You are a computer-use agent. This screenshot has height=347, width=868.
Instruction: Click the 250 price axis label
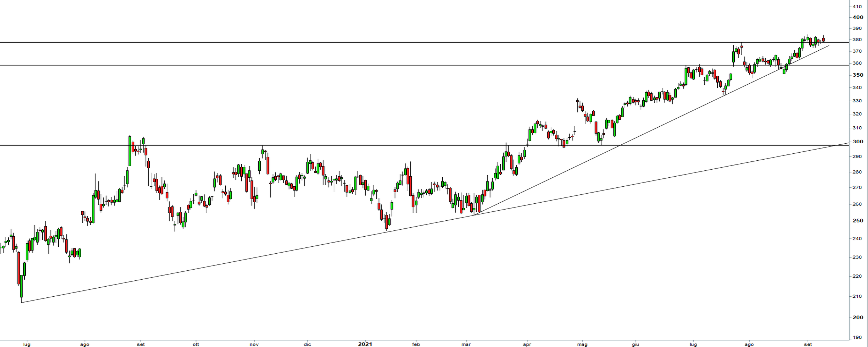(858, 221)
